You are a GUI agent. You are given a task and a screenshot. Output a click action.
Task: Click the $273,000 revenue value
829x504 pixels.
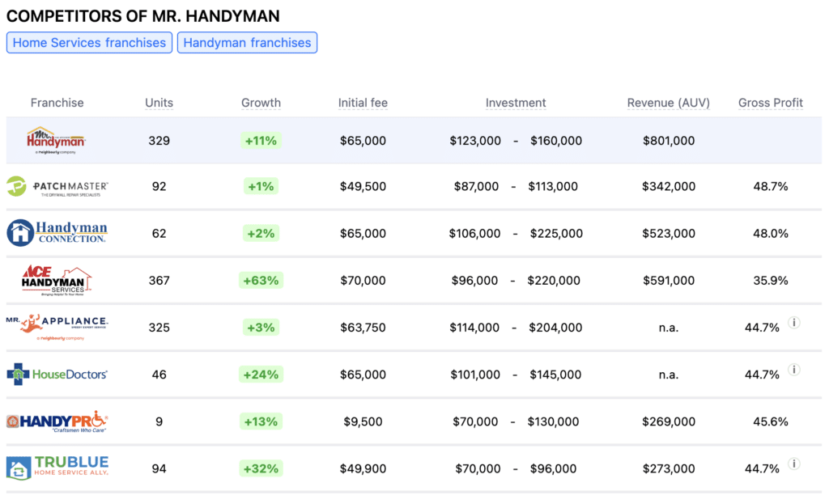pos(669,468)
